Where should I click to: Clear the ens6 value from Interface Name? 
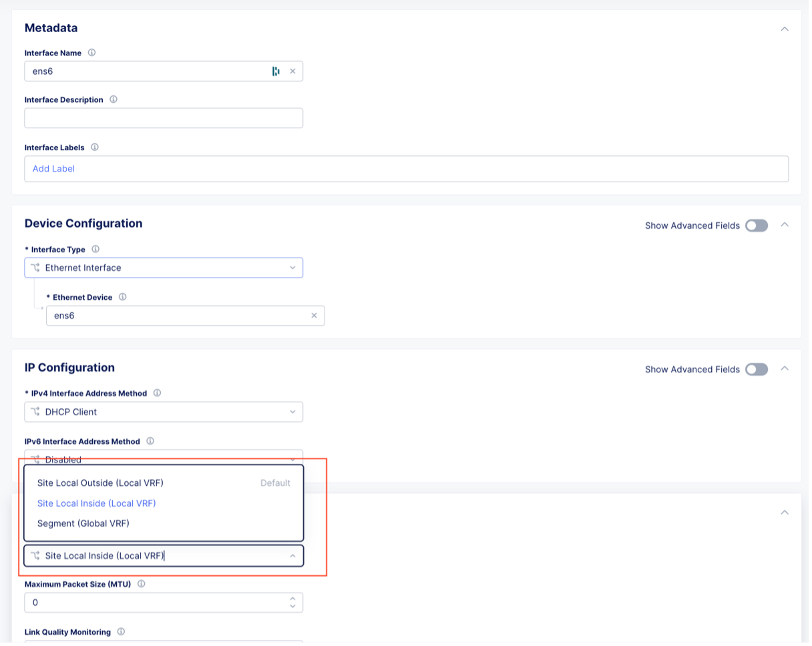[x=292, y=71]
